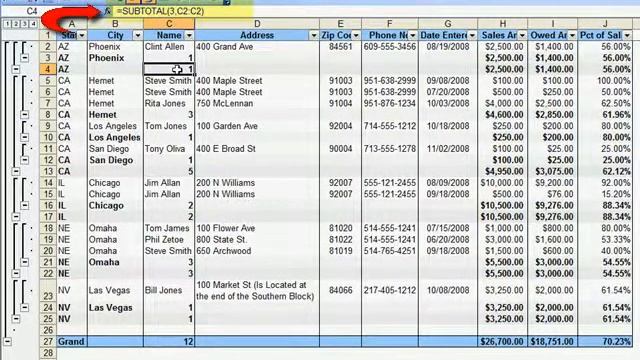Select column C header
The width and height of the screenshot is (640, 360).
169,24
